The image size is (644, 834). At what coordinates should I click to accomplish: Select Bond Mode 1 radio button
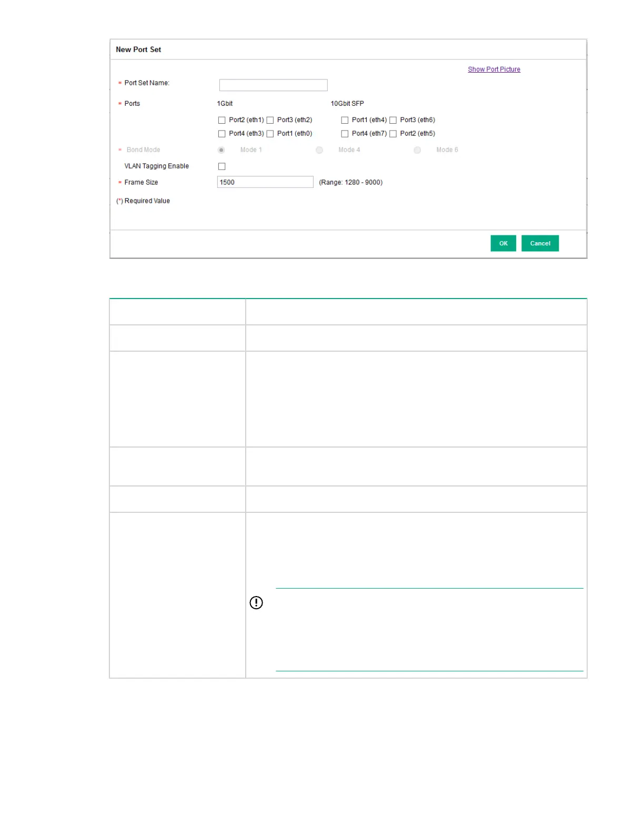click(222, 150)
